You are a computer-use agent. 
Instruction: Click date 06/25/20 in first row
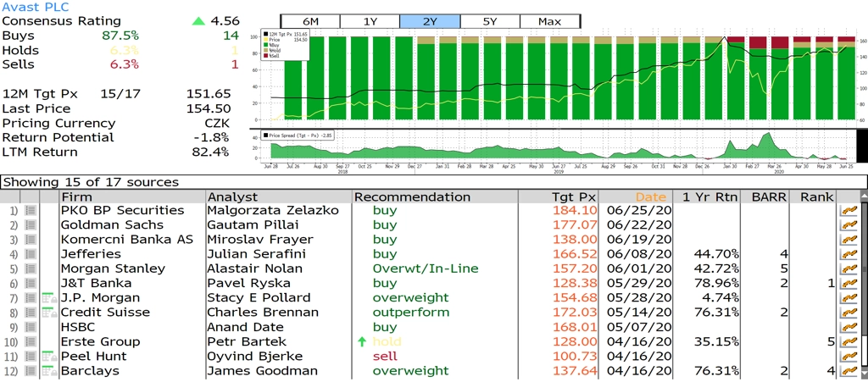coord(639,211)
